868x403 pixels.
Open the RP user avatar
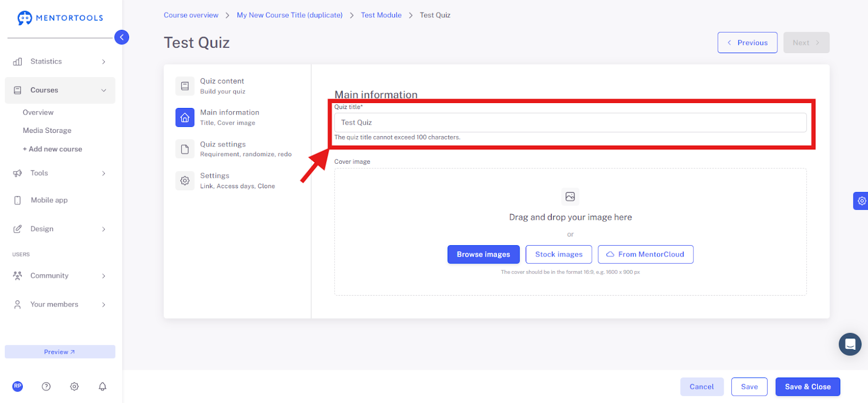point(18,386)
